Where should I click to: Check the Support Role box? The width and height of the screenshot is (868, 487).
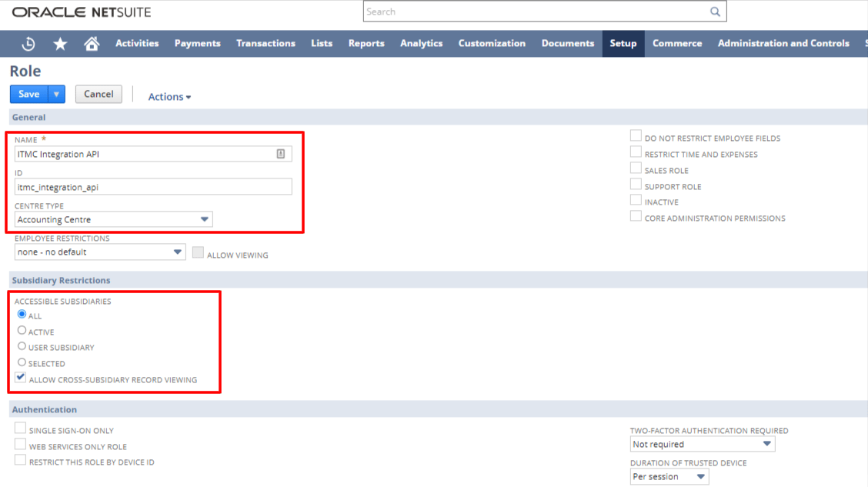(x=636, y=184)
